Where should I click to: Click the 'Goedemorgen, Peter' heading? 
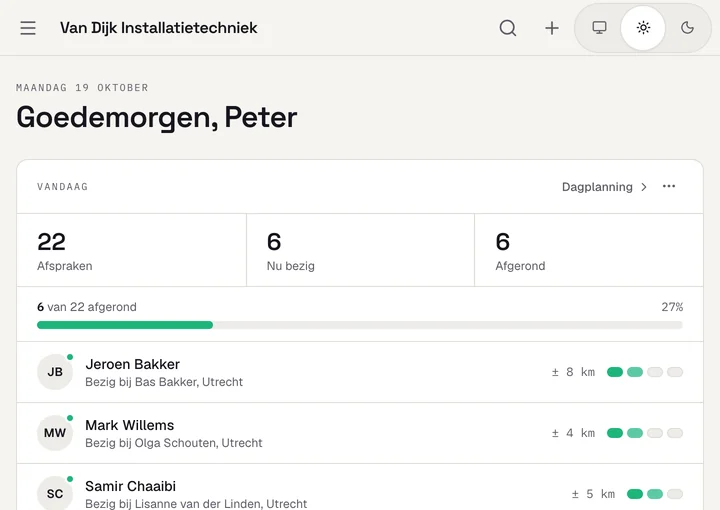tap(157, 118)
